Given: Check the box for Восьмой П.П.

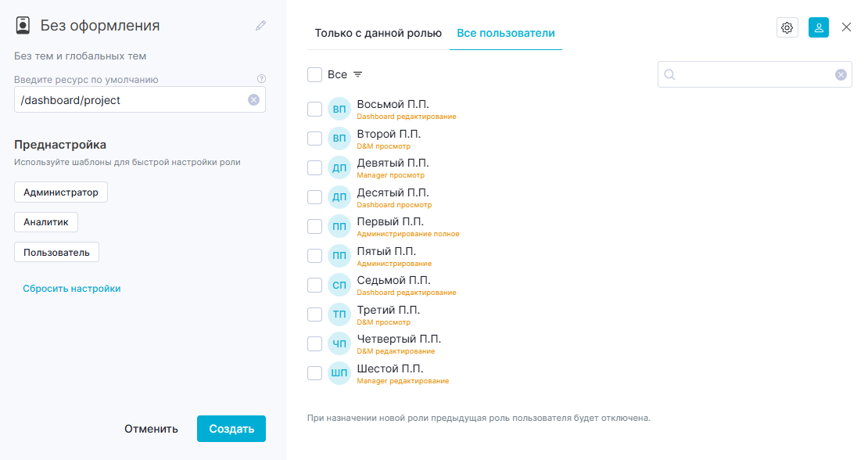Looking at the screenshot, I should [x=314, y=109].
